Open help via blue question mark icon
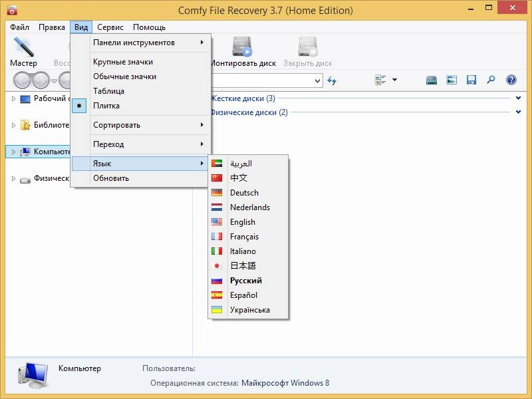Screen dimensions: 532x399 (511, 80)
